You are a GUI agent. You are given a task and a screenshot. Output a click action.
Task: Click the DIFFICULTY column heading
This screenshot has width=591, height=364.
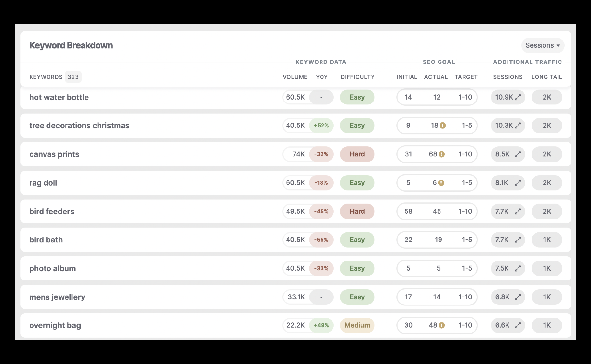pyautogui.click(x=357, y=77)
